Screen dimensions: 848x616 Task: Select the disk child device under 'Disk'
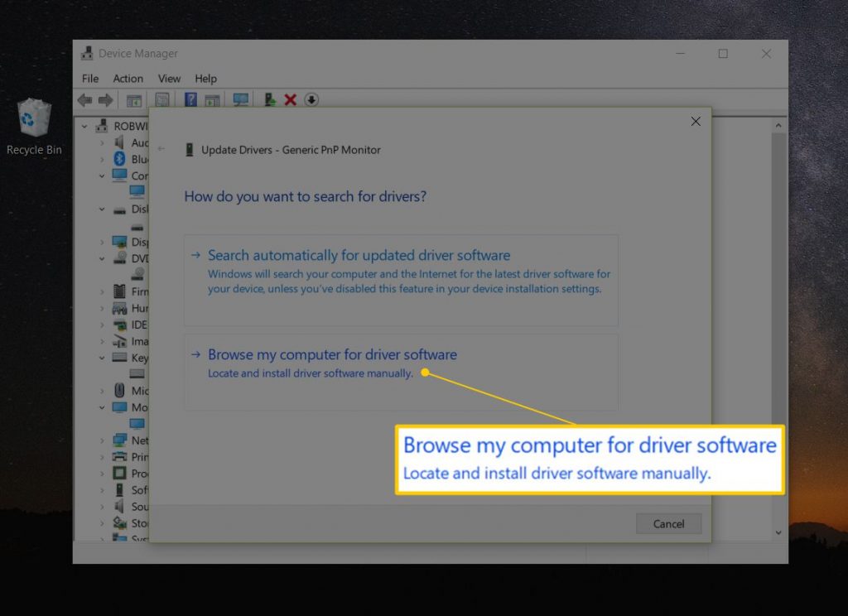tap(137, 227)
